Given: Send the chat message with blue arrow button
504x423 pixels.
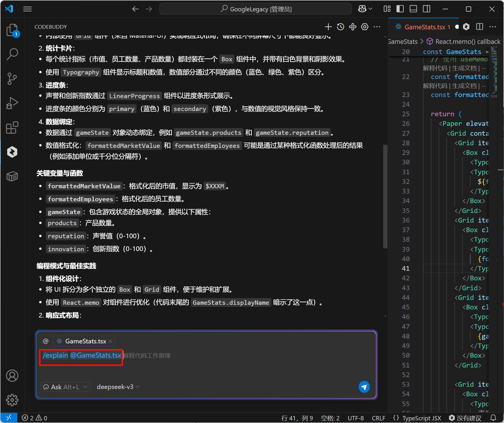Looking at the screenshot, I should [364, 387].
